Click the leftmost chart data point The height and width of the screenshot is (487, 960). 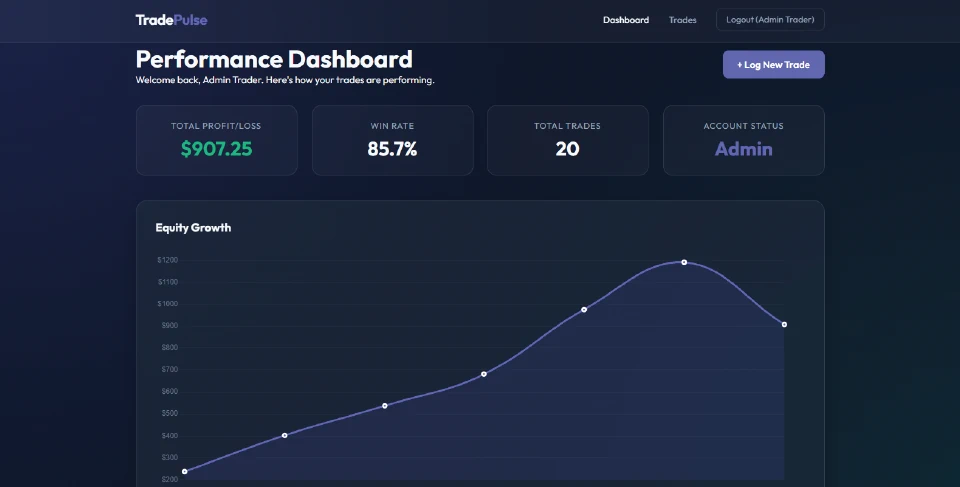[x=185, y=471]
